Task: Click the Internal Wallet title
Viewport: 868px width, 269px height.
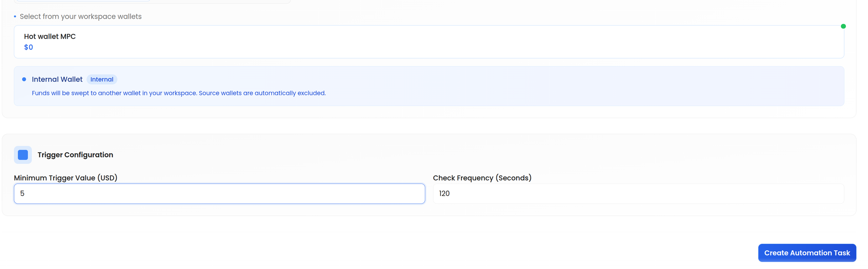Action: coord(57,79)
